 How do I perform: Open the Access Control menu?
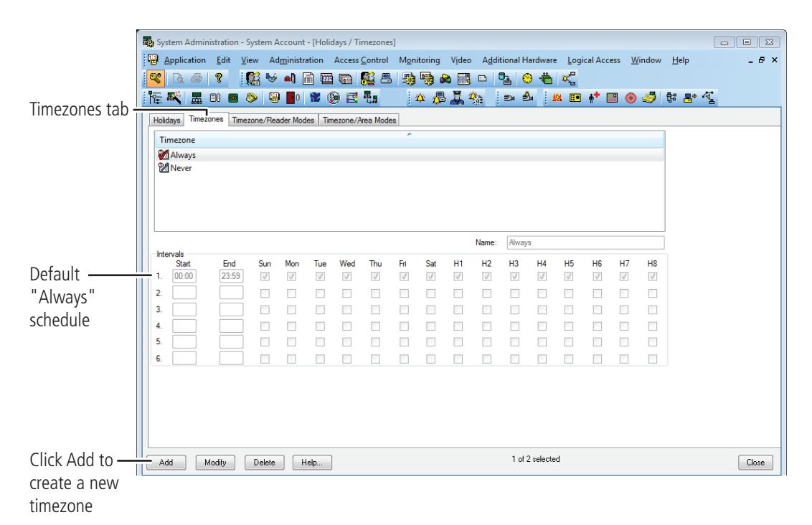tap(361, 60)
